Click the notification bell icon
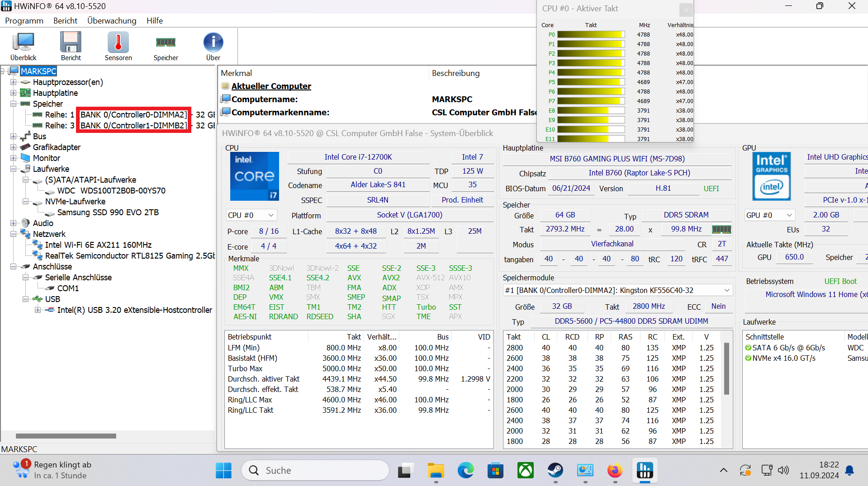The image size is (868, 486). (x=849, y=471)
